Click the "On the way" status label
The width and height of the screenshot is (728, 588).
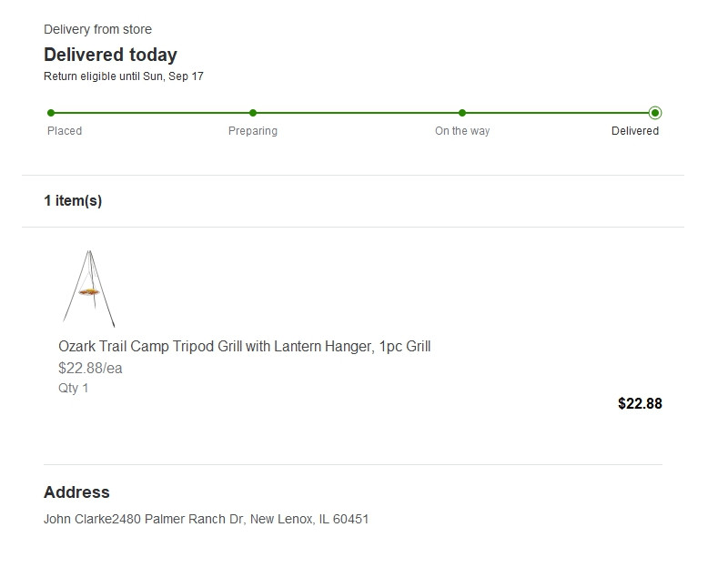[x=462, y=131]
